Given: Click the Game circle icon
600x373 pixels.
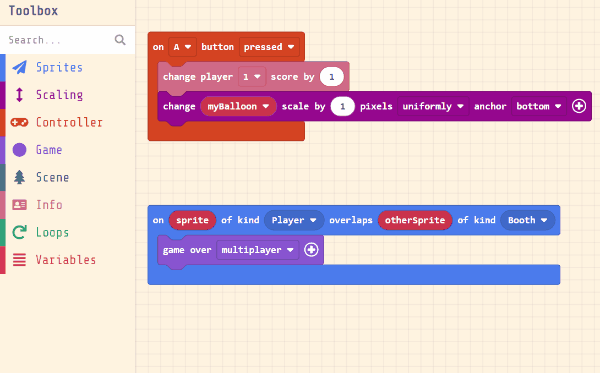Looking at the screenshot, I should [x=20, y=150].
